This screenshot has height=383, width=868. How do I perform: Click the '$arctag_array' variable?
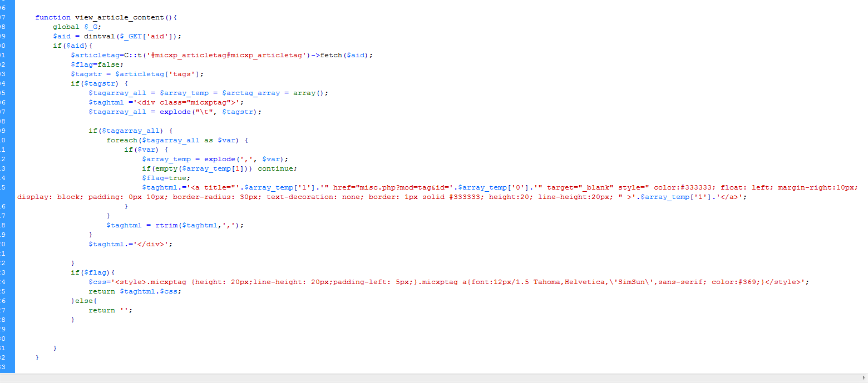point(251,93)
